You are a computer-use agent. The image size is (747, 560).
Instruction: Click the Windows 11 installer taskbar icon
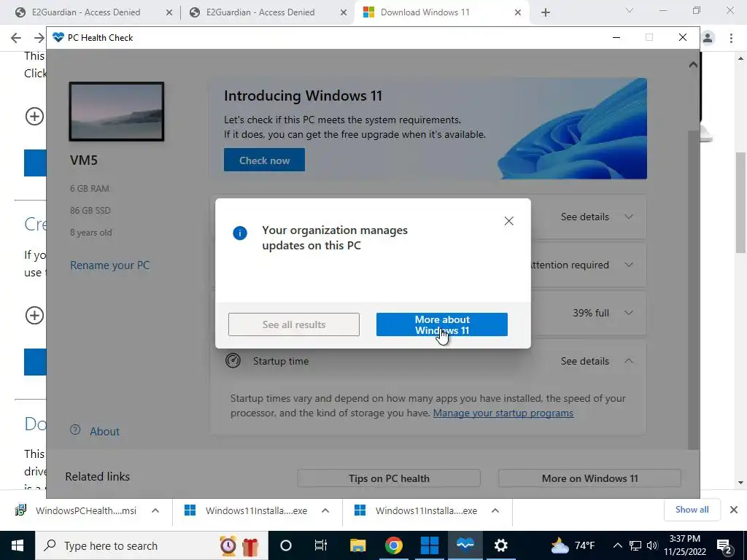[429, 545]
